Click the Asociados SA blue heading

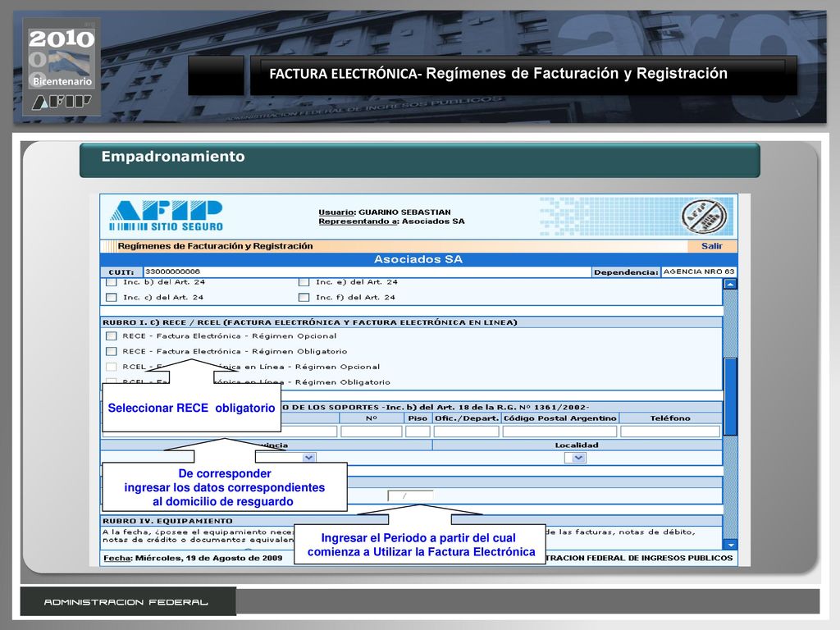(x=418, y=259)
